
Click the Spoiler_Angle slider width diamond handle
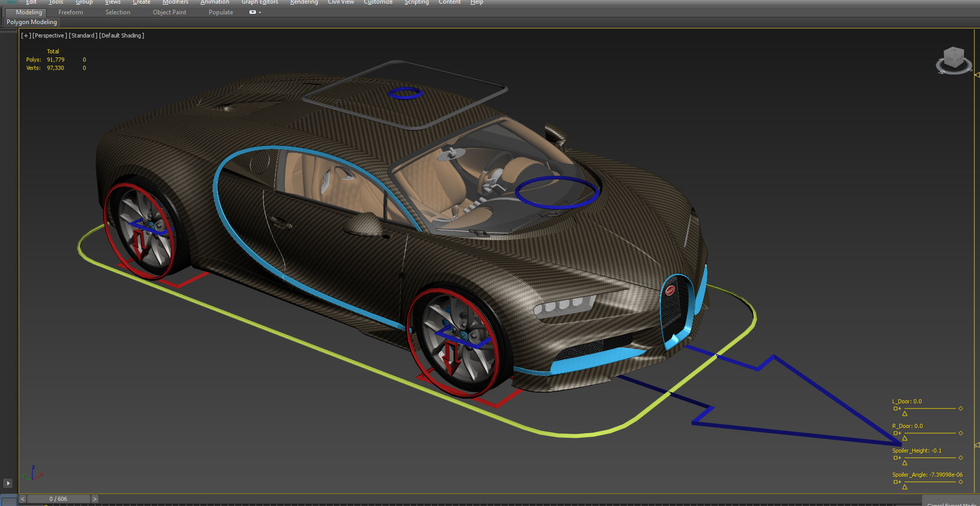click(961, 482)
